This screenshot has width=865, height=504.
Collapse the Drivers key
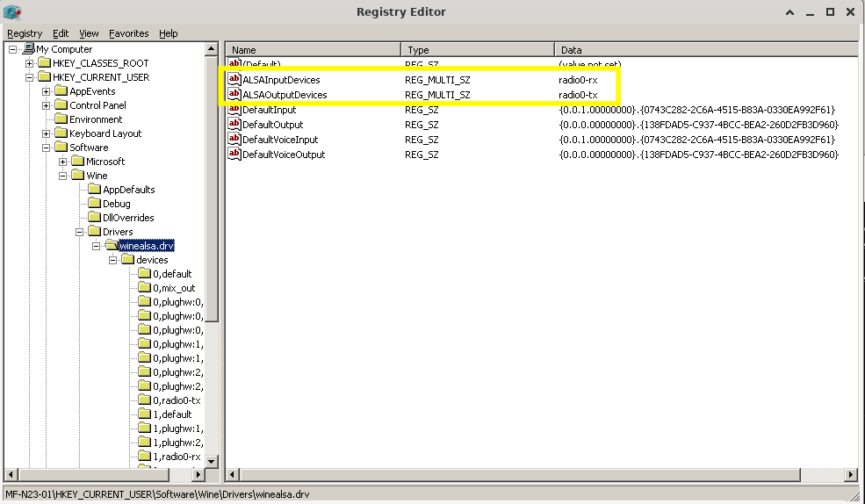tap(79, 232)
